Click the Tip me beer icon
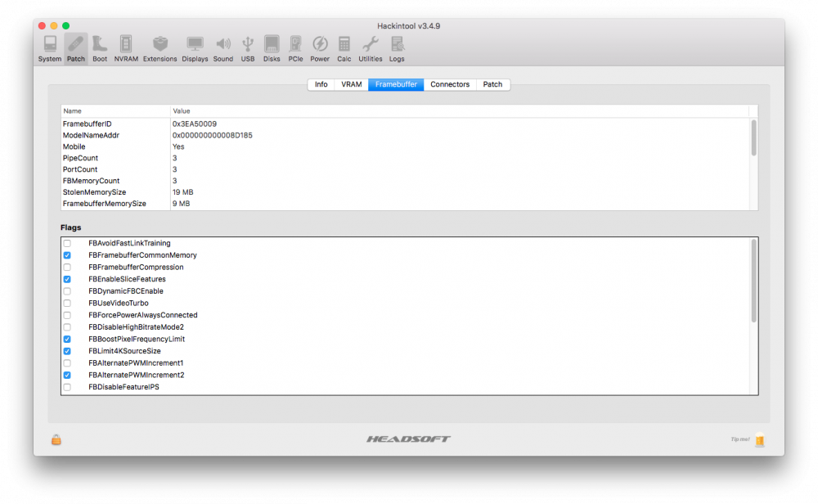This screenshot has width=818, height=504. tap(760, 440)
